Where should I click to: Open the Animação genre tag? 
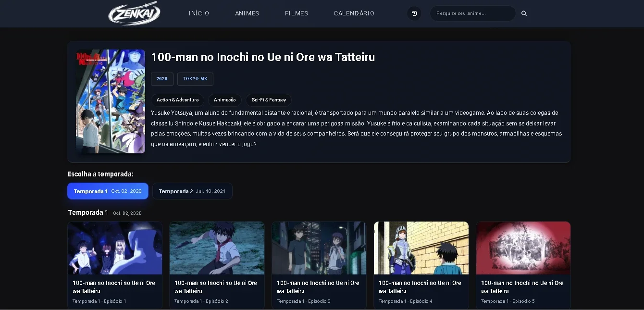click(x=224, y=100)
